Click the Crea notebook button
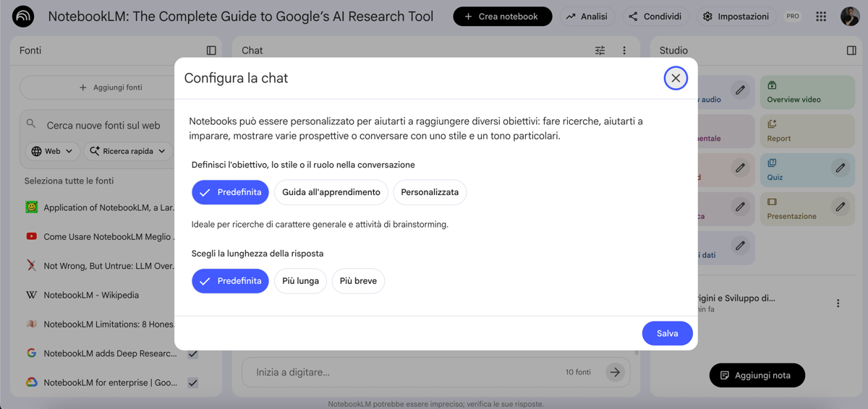Image resolution: width=868 pixels, height=409 pixels. pos(502,17)
